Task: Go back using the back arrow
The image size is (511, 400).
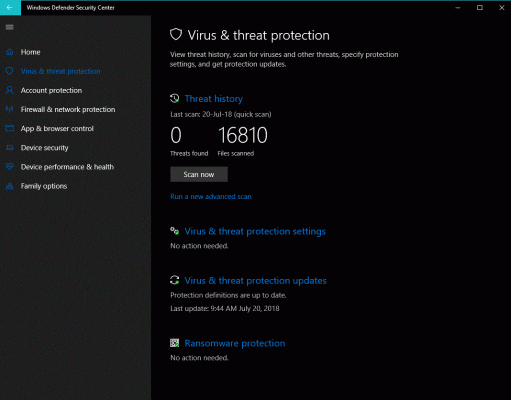Action: tap(10, 8)
